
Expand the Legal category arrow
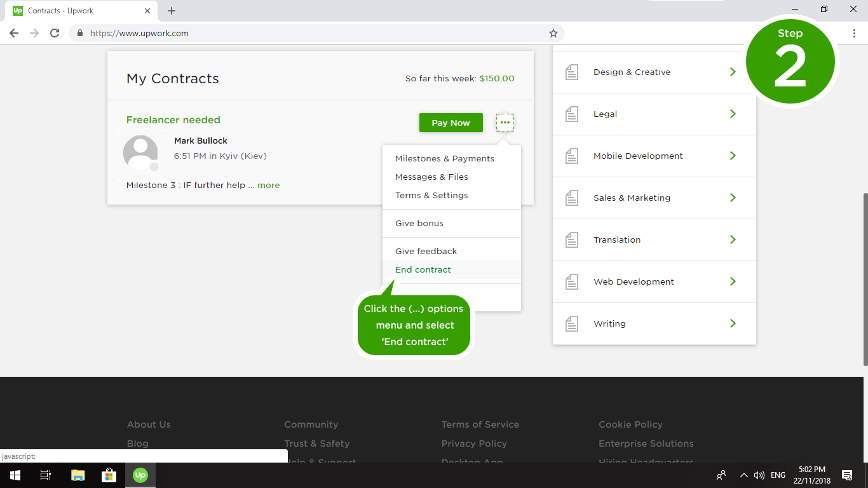pos(733,114)
